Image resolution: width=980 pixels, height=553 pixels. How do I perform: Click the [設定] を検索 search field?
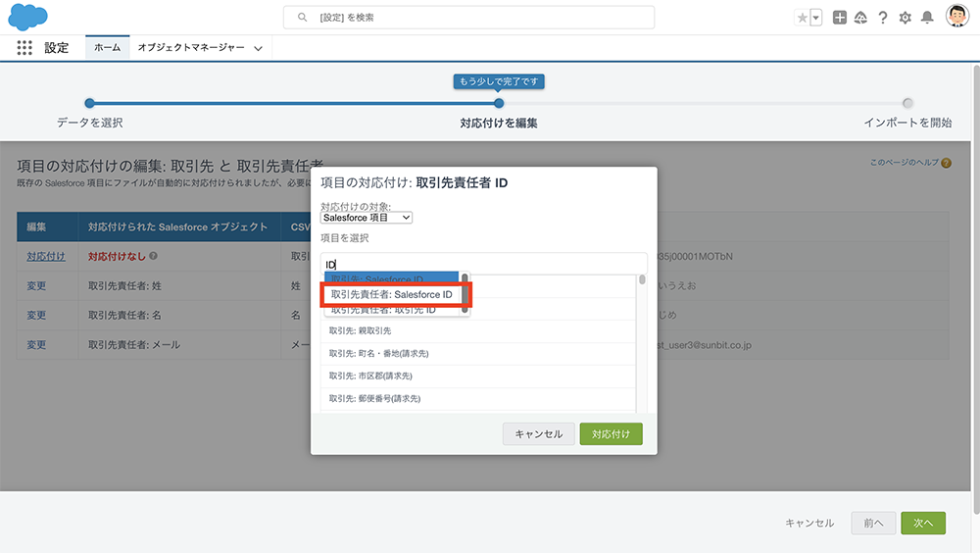point(468,18)
